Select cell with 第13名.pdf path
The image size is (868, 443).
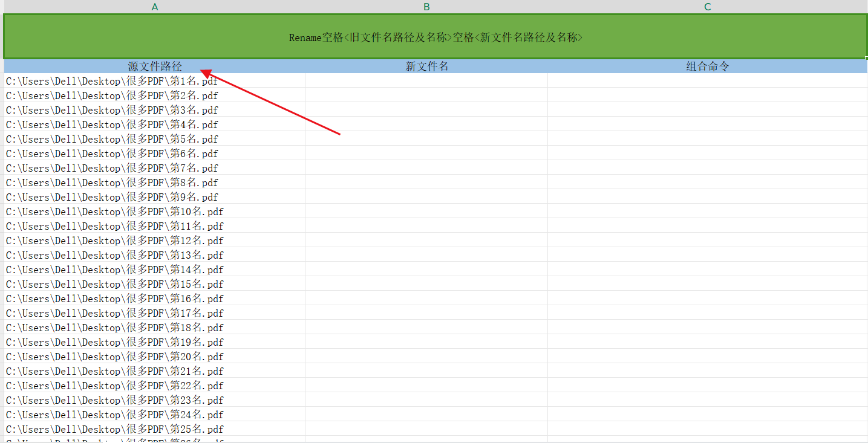[155, 254]
